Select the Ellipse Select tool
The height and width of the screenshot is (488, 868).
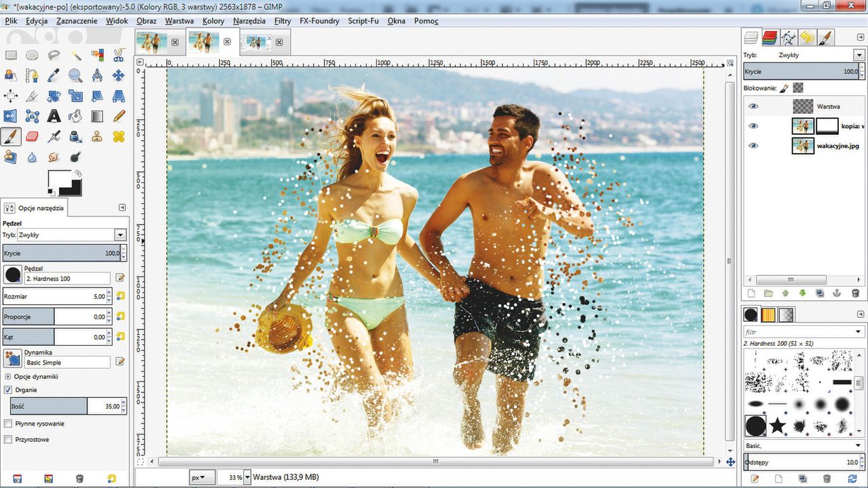[33, 55]
